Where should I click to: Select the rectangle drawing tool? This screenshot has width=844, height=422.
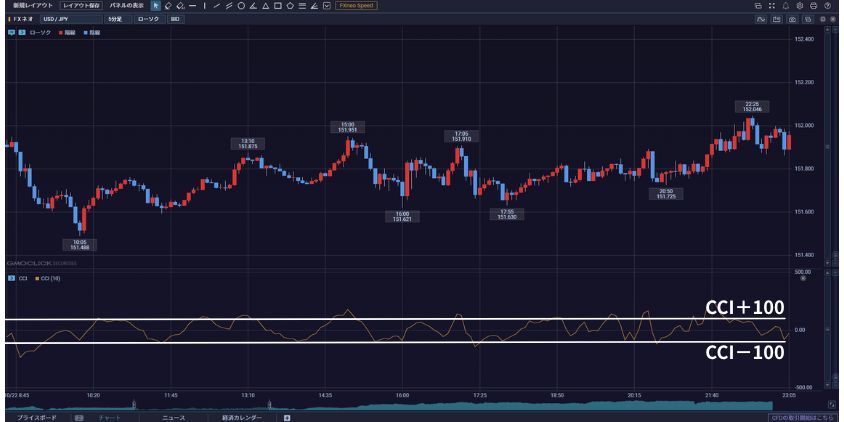click(277, 6)
